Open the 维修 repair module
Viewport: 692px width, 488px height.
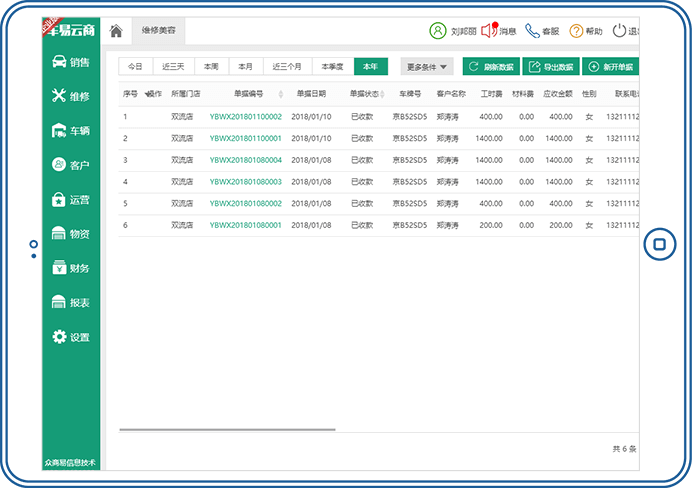pyautogui.click(x=71, y=96)
